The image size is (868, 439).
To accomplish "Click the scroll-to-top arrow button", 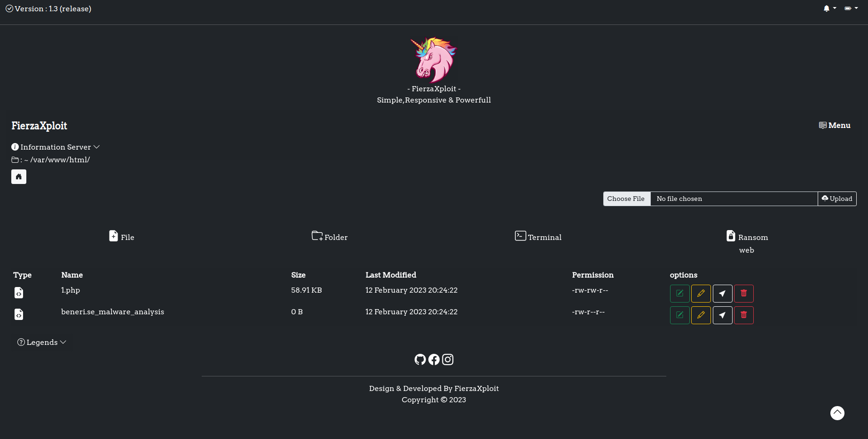I will tap(837, 413).
